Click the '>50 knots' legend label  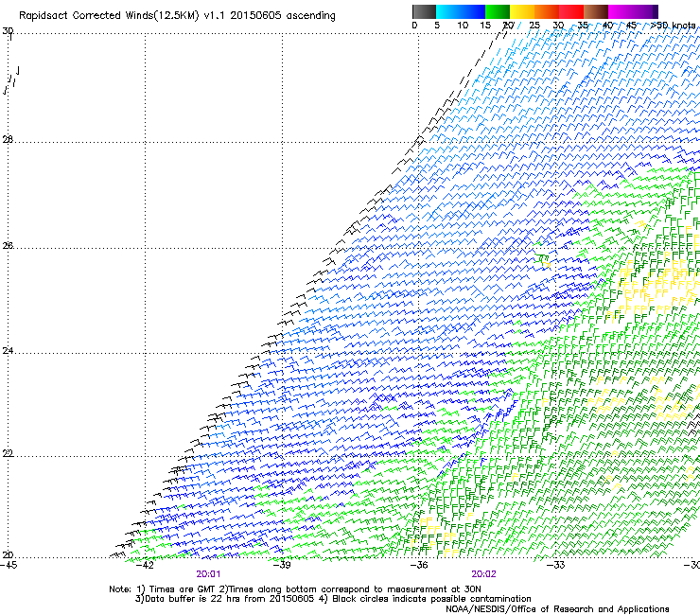pos(674,26)
